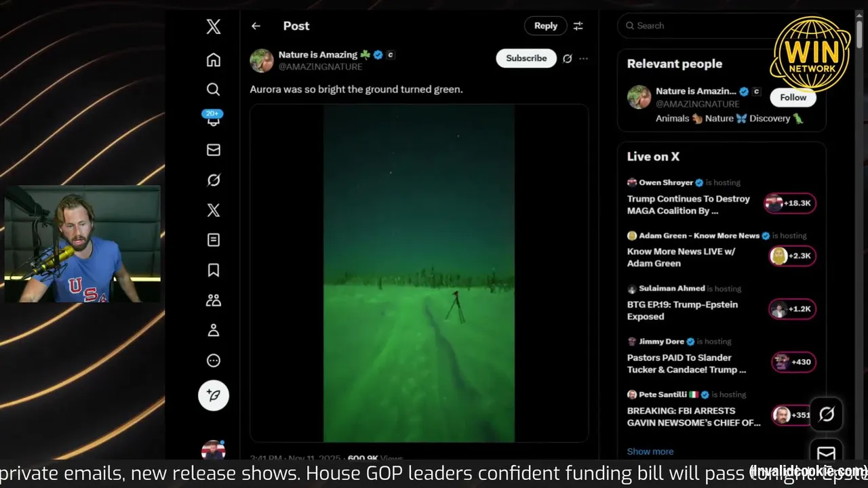
Task: Open Bookmarks icon in sidebar
Action: [214, 270]
